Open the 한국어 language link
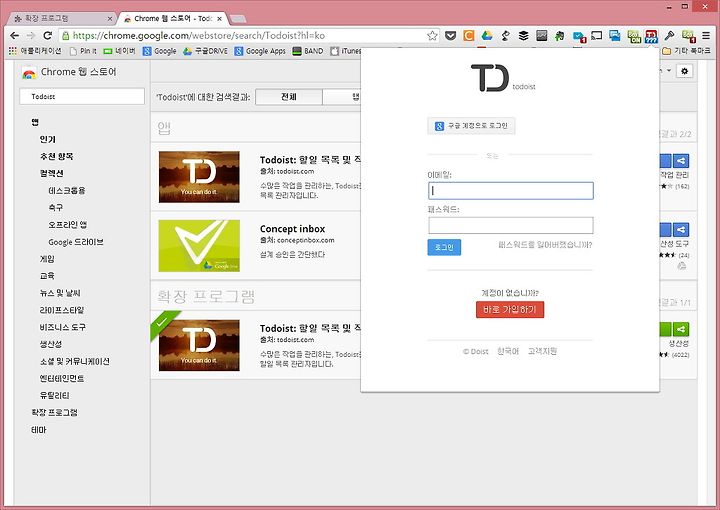 (508, 351)
